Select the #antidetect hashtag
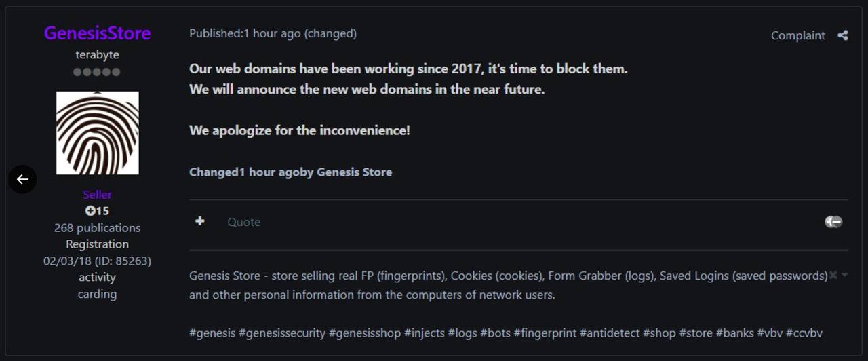Image resolution: width=868 pixels, height=361 pixels. pyautogui.click(x=610, y=333)
